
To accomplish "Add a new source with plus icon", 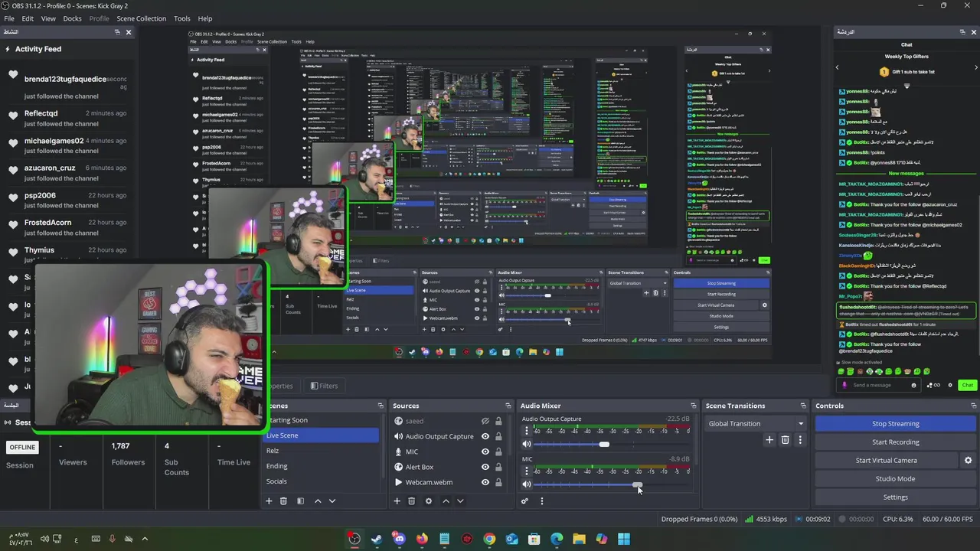I will click(x=397, y=501).
